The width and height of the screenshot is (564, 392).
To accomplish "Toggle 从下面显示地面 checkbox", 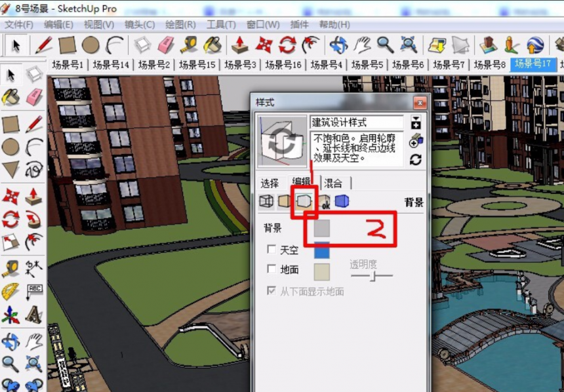I will (x=272, y=290).
